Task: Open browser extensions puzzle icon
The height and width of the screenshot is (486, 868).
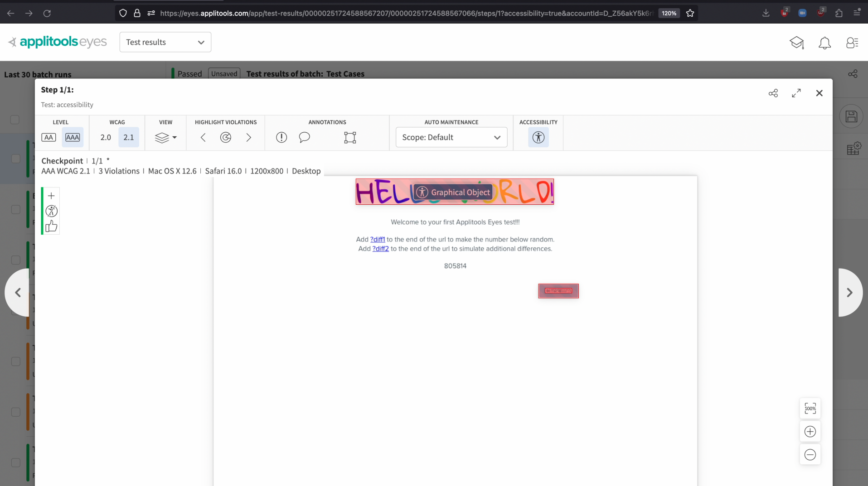Action: (839, 13)
